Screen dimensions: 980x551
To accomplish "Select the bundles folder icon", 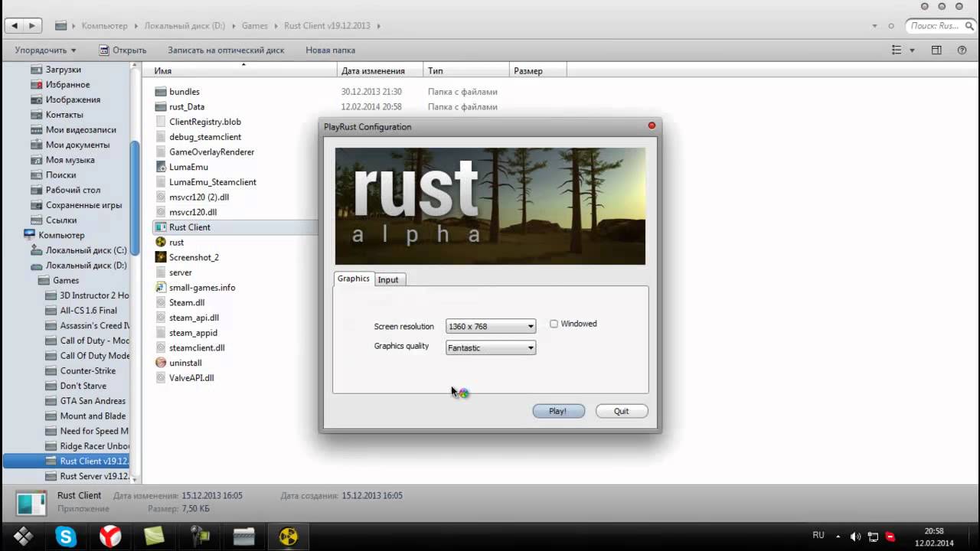I will pos(161,92).
